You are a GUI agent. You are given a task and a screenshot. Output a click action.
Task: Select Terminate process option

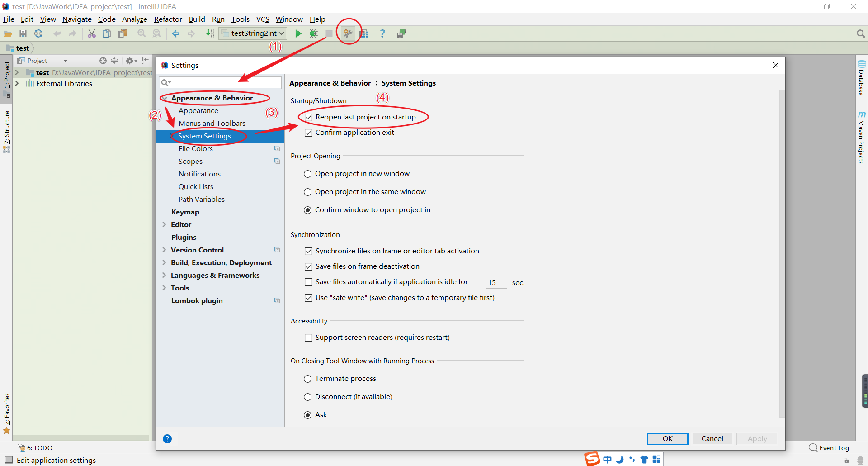pos(307,379)
